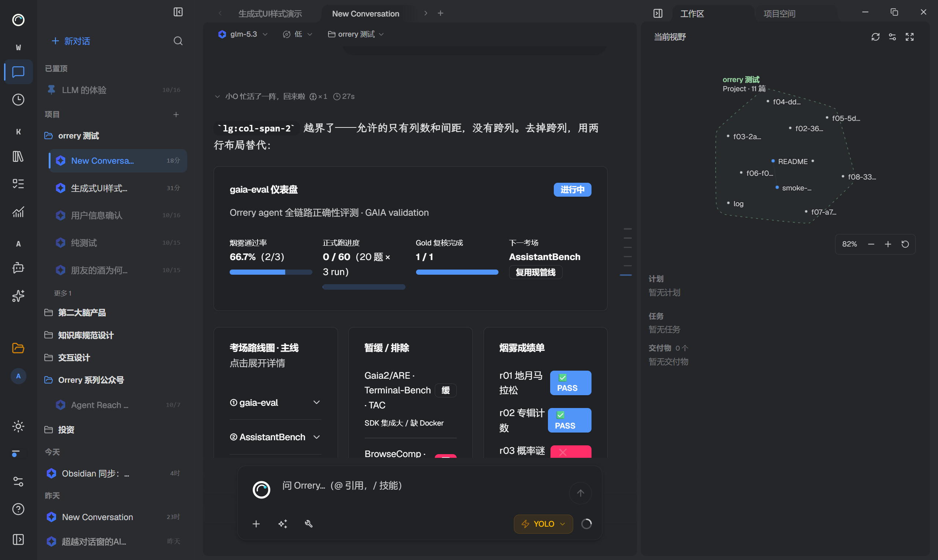Toggle the right workspace panel
Image resolution: width=938 pixels, height=560 pixels.
658,14
